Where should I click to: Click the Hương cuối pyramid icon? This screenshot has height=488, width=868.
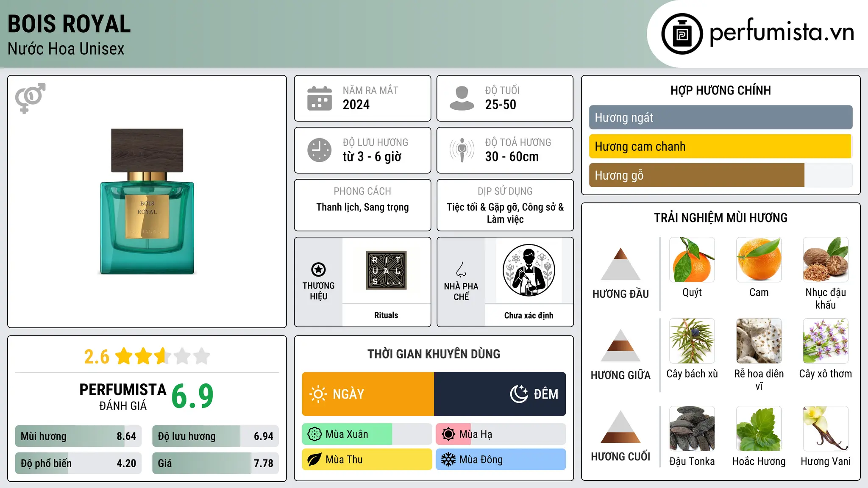620,427
